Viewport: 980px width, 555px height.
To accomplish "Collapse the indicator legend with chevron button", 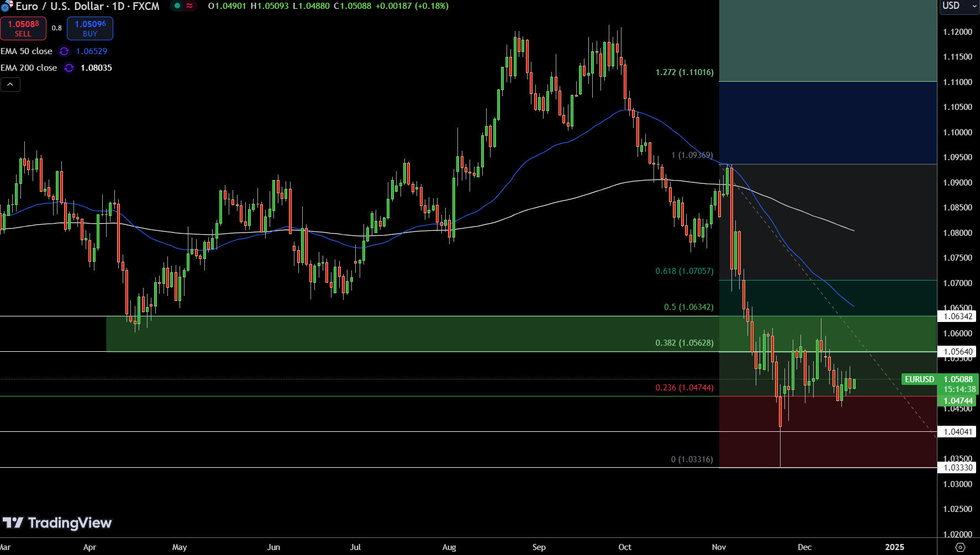I will 10,84.
